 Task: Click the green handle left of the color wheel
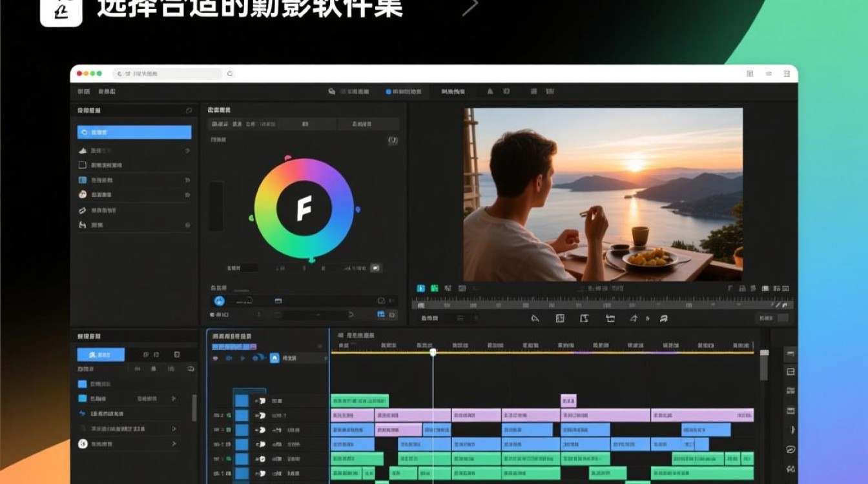[251, 218]
